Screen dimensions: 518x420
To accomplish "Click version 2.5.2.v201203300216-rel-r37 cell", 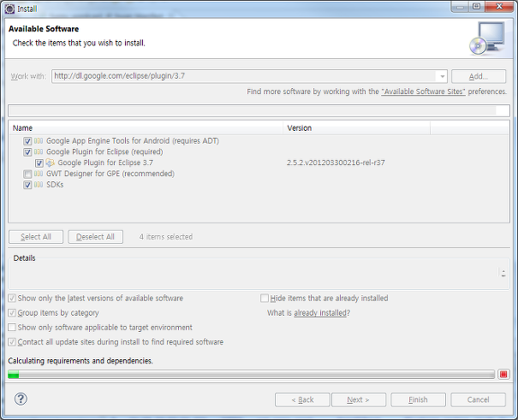I will point(336,163).
